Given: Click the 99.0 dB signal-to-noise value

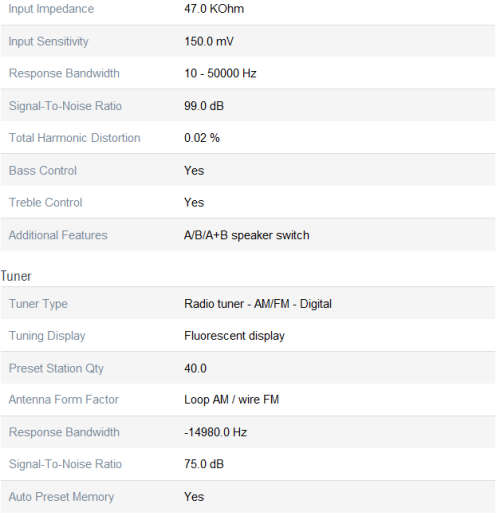Looking at the screenshot, I should pyautogui.click(x=205, y=106).
